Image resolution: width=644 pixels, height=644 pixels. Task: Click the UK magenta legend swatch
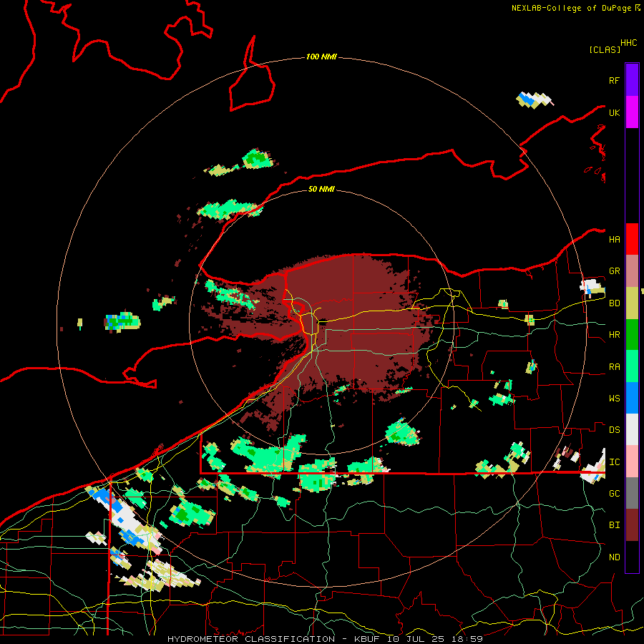(x=632, y=112)
